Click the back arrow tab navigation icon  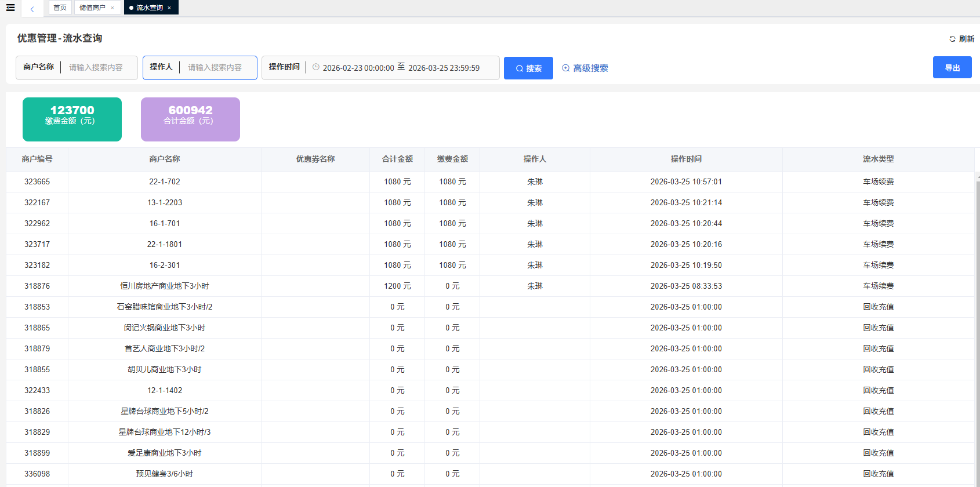tap(32, 9)
